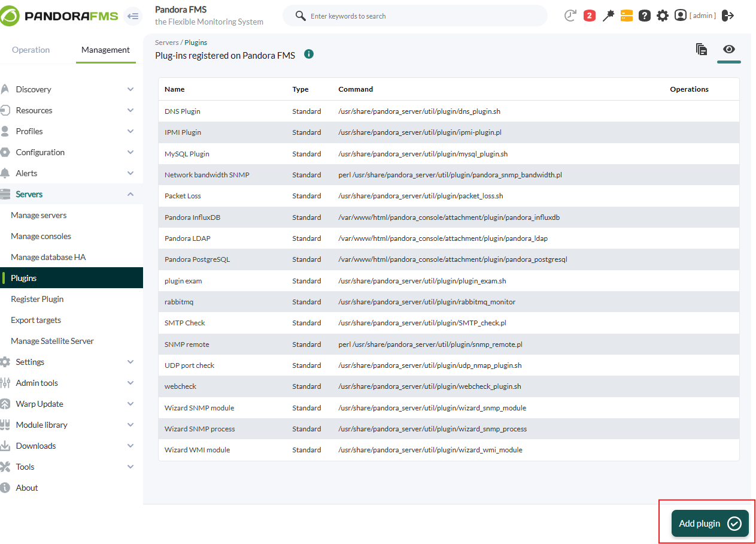Click the Settings gear sidebar icon

(5, 362)
